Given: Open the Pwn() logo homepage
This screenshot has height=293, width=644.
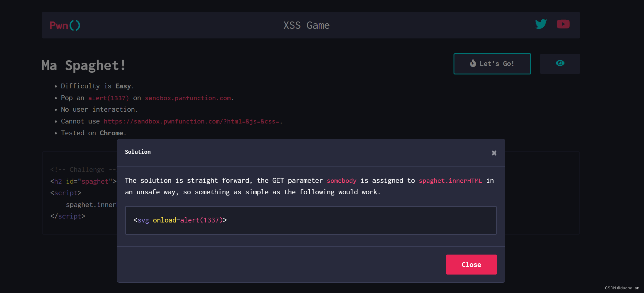Looking at the screenshot, I should pyautogui.click(x=64, y=25).
